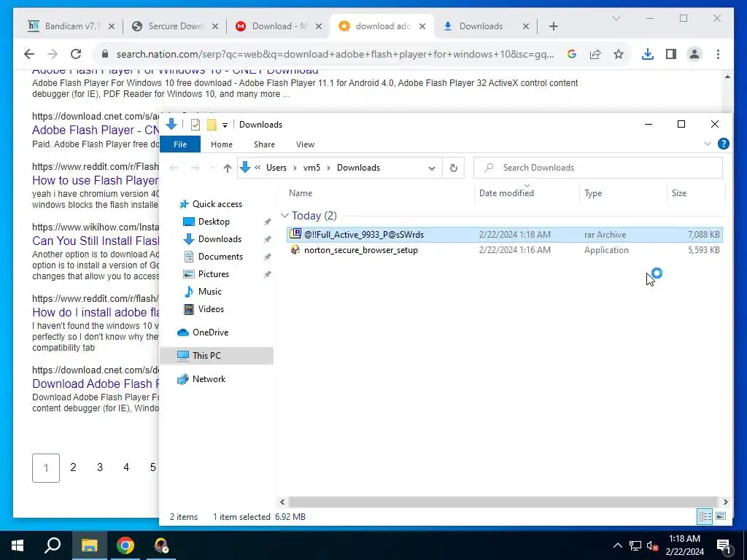Toggle Chrome side panel icon

(x=671, y=54)
